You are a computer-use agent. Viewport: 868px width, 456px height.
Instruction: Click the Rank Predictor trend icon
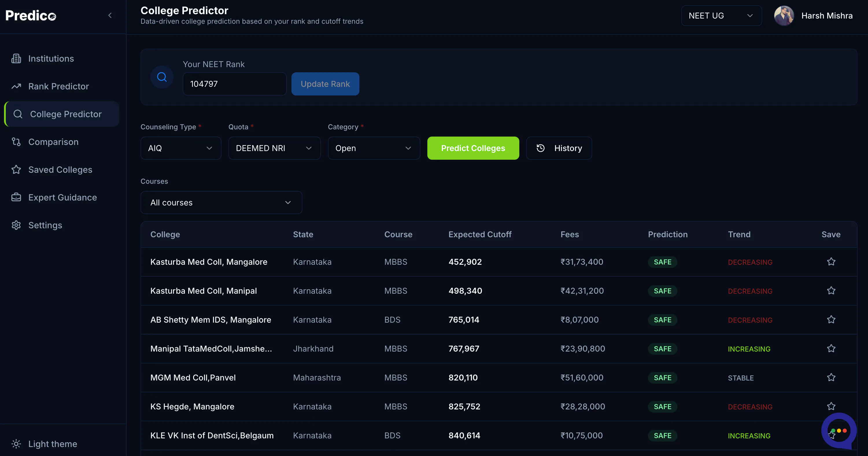click(x=16, y=86)
